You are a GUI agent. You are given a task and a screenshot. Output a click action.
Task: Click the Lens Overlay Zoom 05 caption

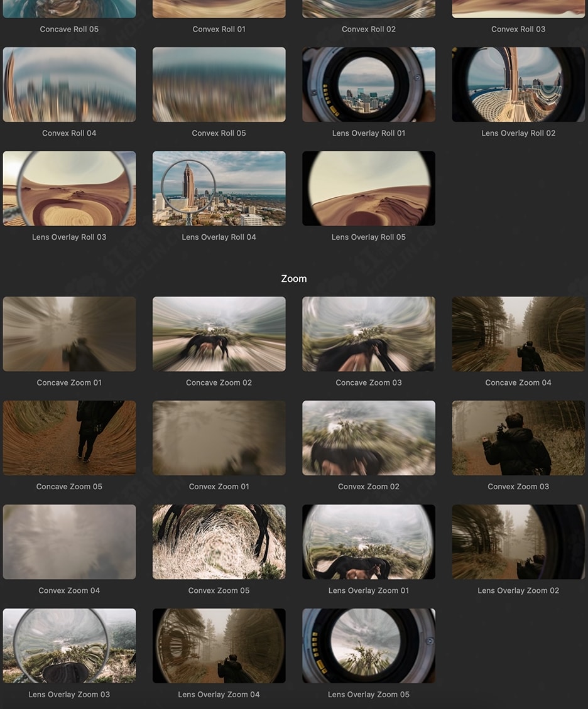[369, 694]
